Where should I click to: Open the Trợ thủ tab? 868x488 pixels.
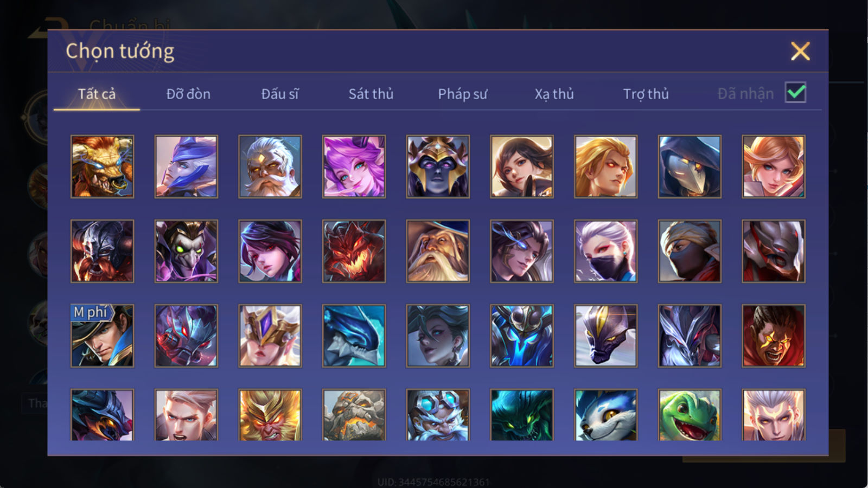pos(646,94)
